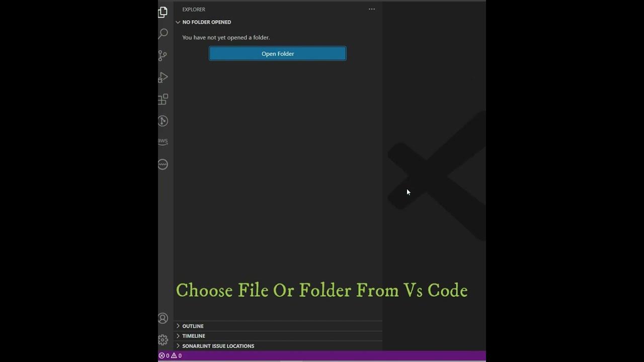Select 'You have not yet opened a folder.' text
Image resolution: width=644 pixels, height=362 pixels.
(x=226, y=38)
